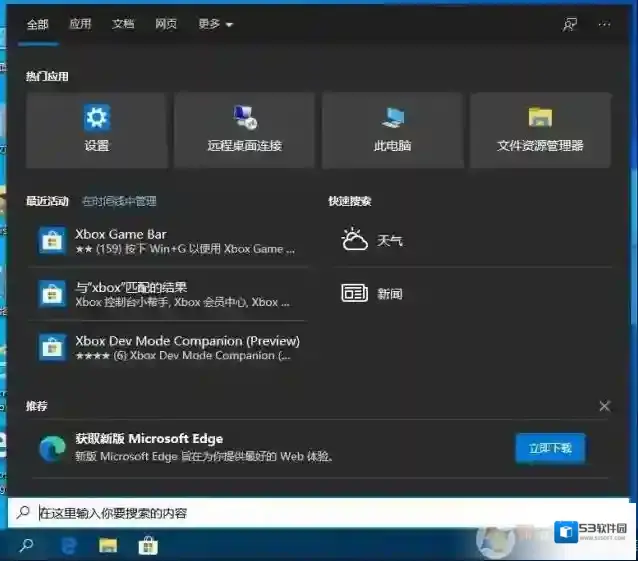The image size is (638, 561).
Task: Open File Explorer from the taskbar
Action: (108, 545)
